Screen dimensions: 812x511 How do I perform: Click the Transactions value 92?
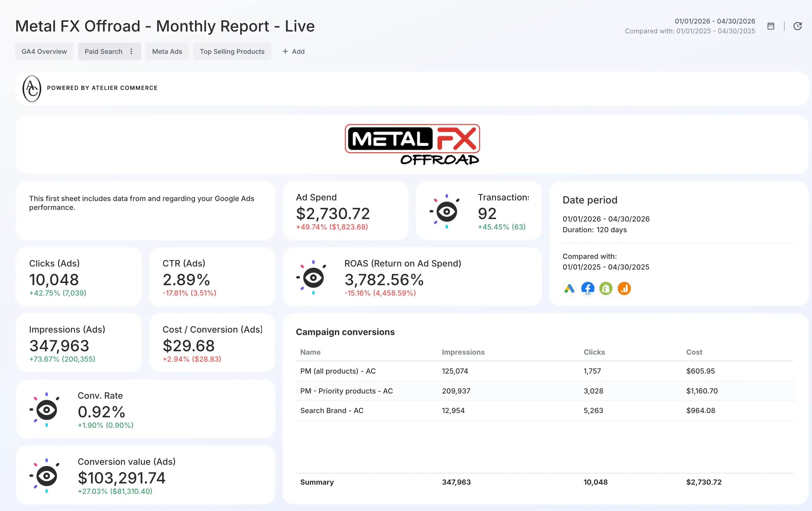click(x=487, y=213)
